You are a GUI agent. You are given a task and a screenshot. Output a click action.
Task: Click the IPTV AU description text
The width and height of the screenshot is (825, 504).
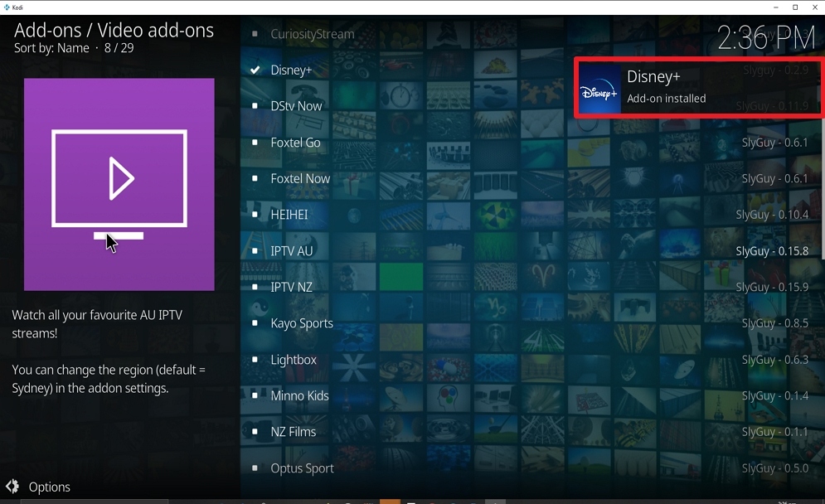(109, 351)
